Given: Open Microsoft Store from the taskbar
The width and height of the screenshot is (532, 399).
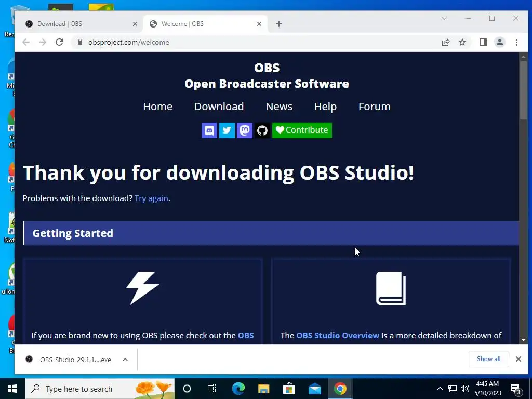Looking at the screenshot, I should 289,389.
